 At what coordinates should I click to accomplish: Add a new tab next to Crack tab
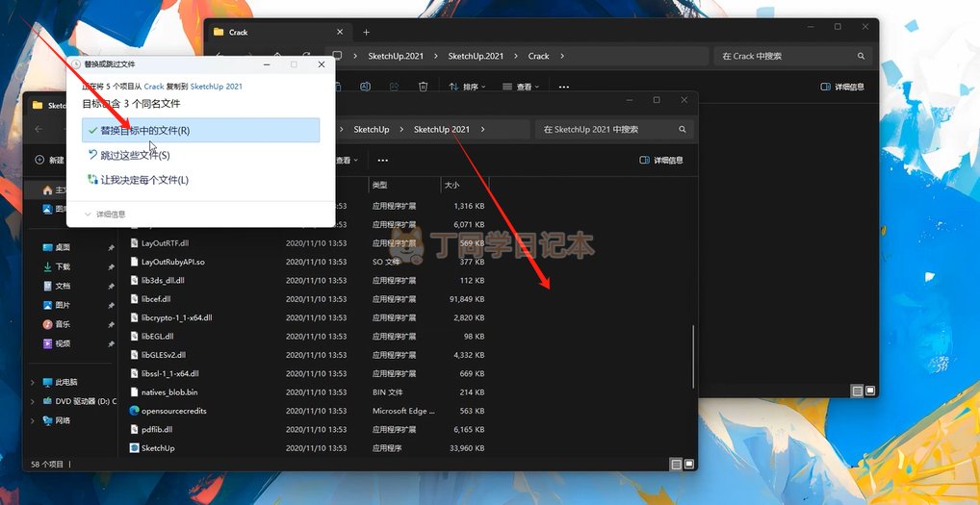(366, 32)
